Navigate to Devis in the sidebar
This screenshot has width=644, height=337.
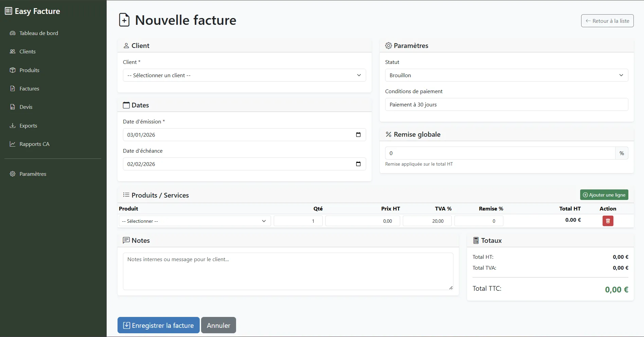point(26,107)
